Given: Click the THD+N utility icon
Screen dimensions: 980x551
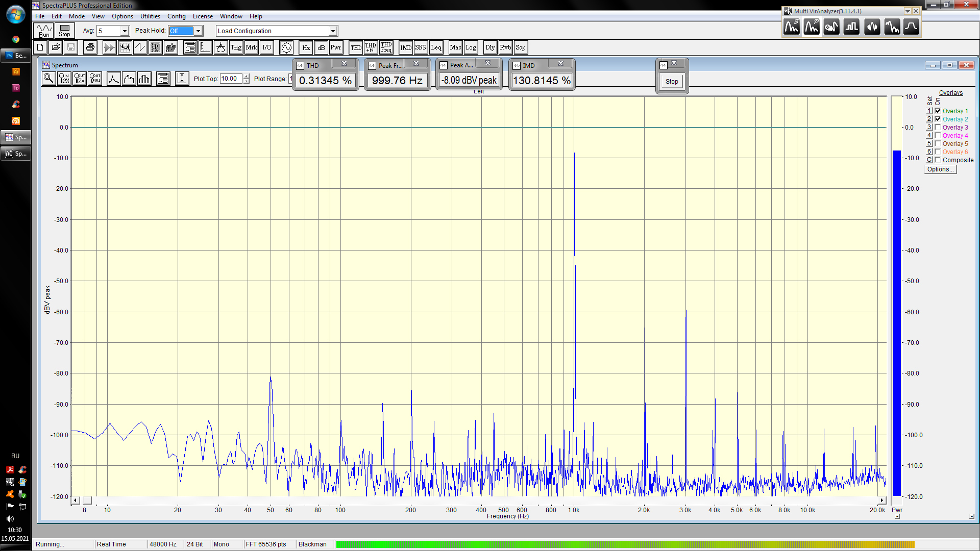Looking at the screenshot, I should [371, 47].
